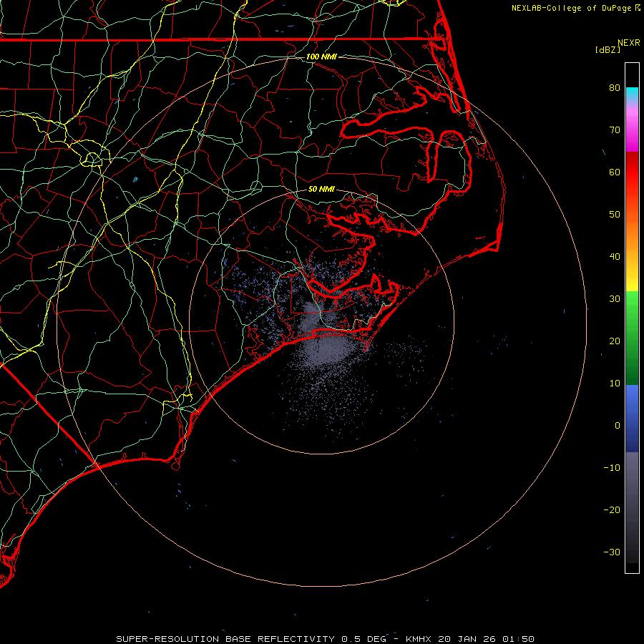Click the [dBZ] units label
The width and height of the screenshot is (644, 644).
click(x=608, y=50)
